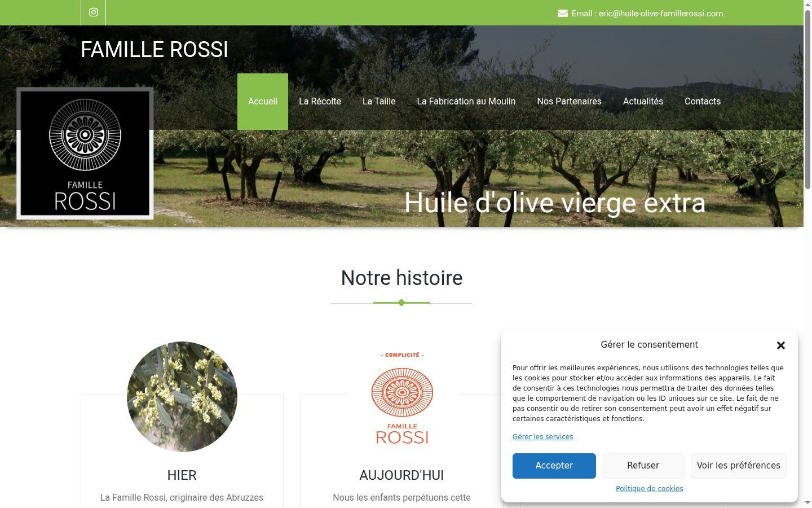Go to Actualités section
This screenshot has height=508, width=812.
tap(643, 102)
